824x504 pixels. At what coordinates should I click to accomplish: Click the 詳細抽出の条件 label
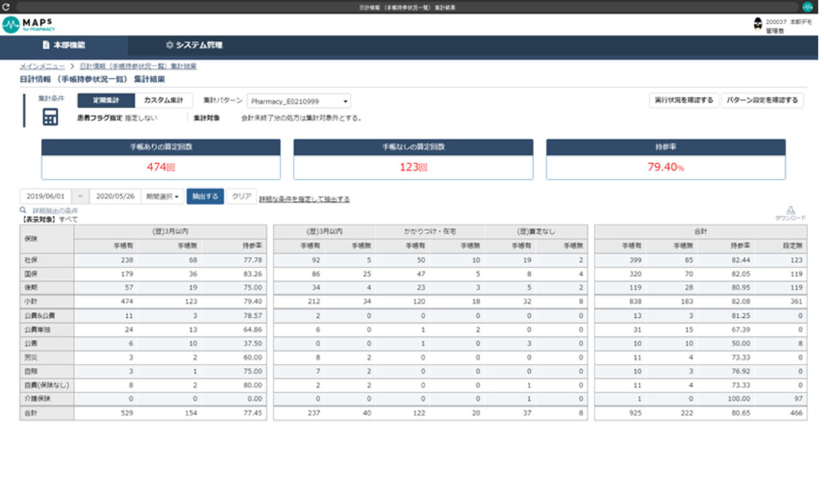click(55, 210)
